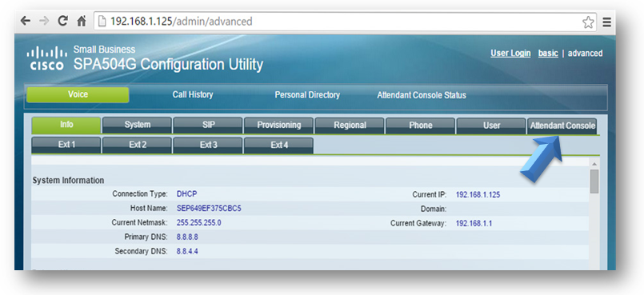The image size is (644, 295).
Task: Click the Current Netmask label
Action: coord(140,222)
